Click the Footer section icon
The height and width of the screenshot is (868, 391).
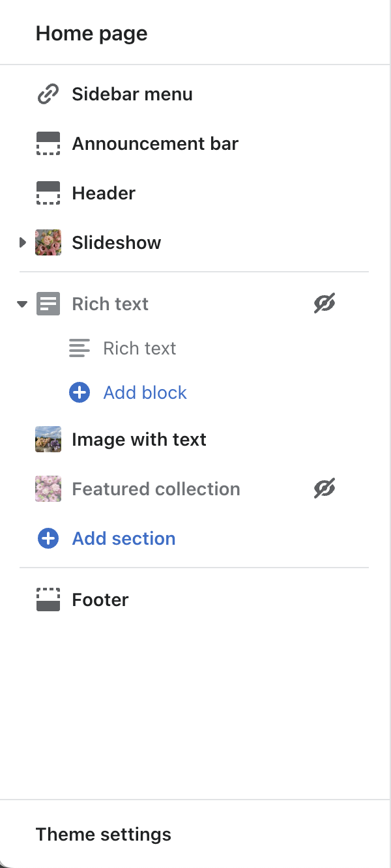48,600
